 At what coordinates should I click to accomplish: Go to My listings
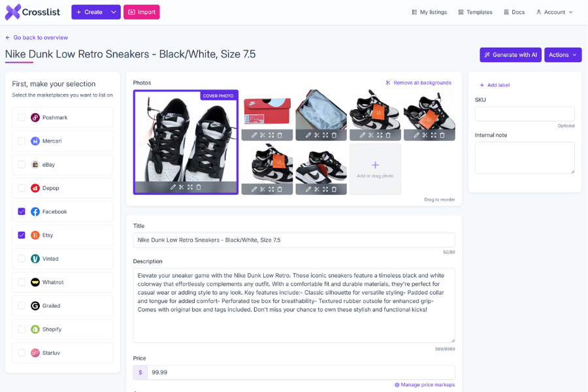point(429,12)
